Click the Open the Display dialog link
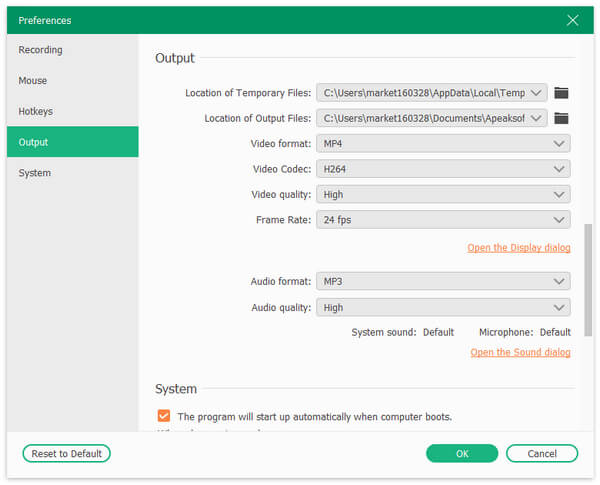Screen dimensions: 600x485 (518, 248)
